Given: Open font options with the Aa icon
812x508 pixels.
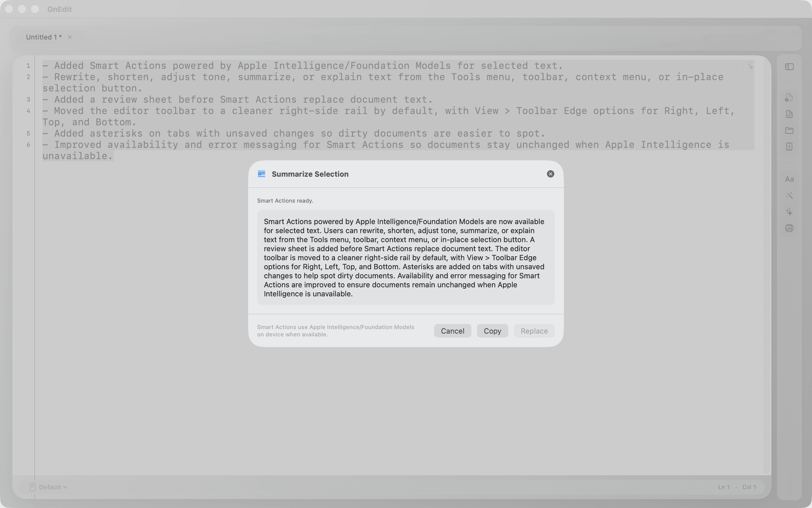Looking at the screenshot, I should (789, 179).
